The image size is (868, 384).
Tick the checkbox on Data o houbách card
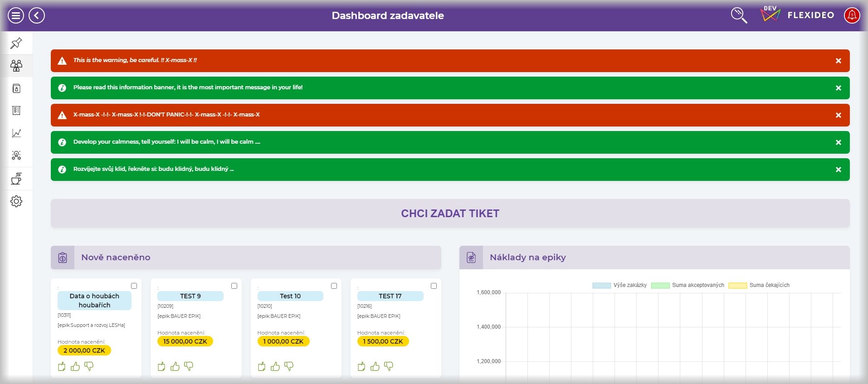(134, 286)
